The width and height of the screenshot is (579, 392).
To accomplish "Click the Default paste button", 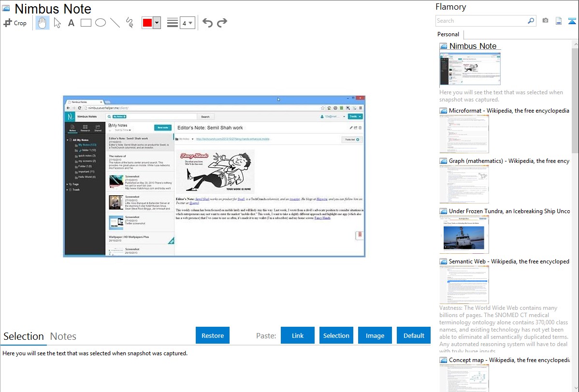I will [x=414, y=335].
